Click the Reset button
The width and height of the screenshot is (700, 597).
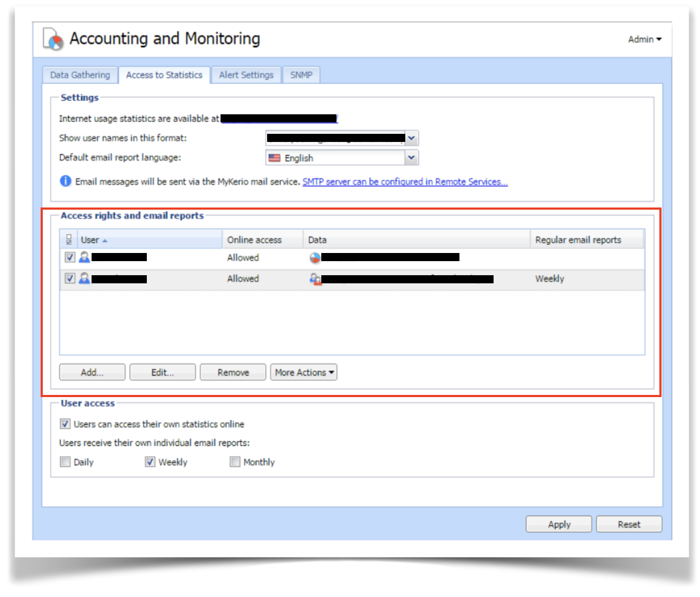(629, 524)
